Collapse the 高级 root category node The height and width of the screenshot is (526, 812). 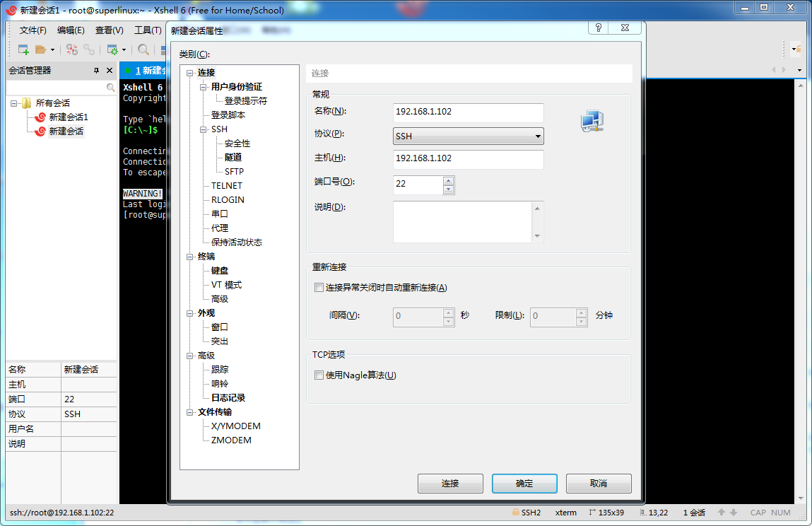click(x=190, y=356)
